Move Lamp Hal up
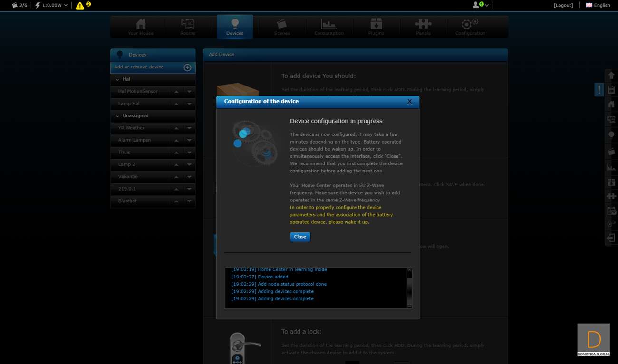The width and height of the screenshot is (618, 364). (x=176, y=104)
